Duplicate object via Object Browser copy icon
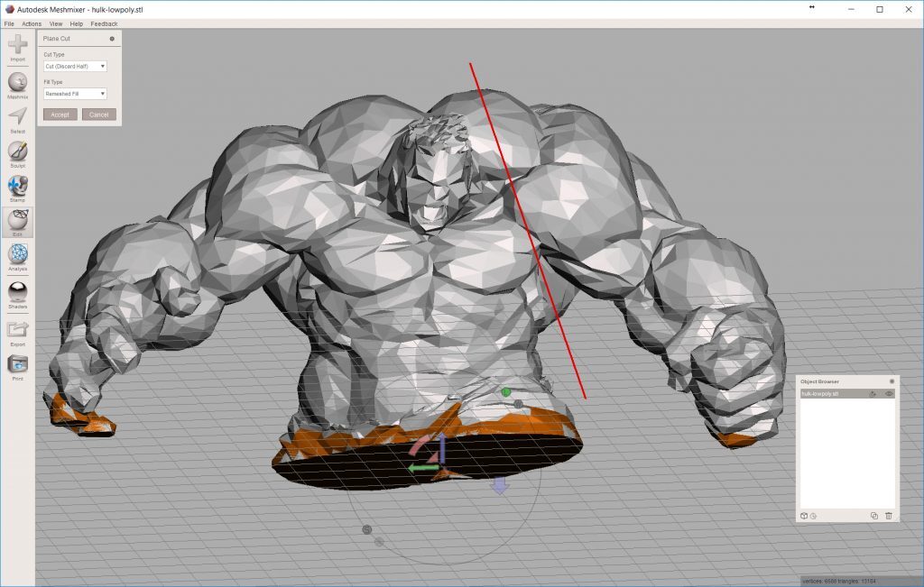 coord(873,516)
